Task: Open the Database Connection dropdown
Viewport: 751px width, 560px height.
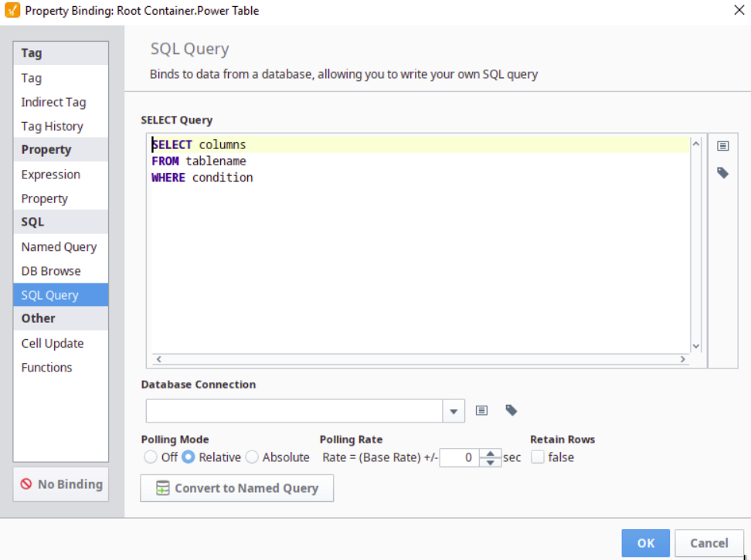Action: pyautogui.click(x=454, y=412)
